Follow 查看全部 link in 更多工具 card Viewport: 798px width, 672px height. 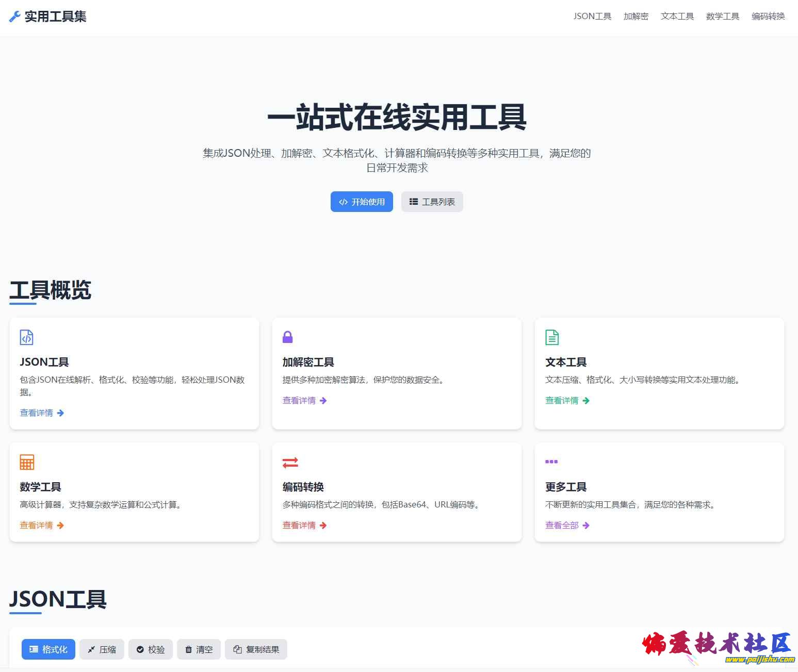click(567, 526)
